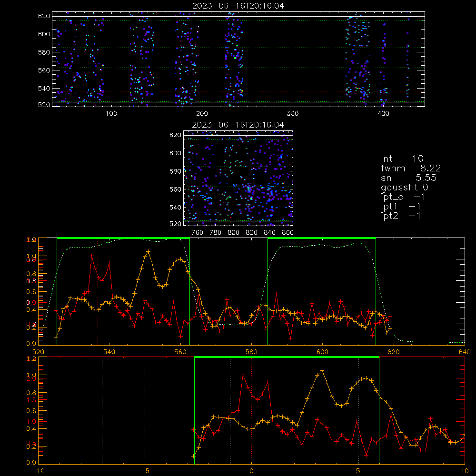The height and width of the screenshot is (476, 476).
Task: Select x-axis label 600 of the upper line plot
Action: coord(322,352)
